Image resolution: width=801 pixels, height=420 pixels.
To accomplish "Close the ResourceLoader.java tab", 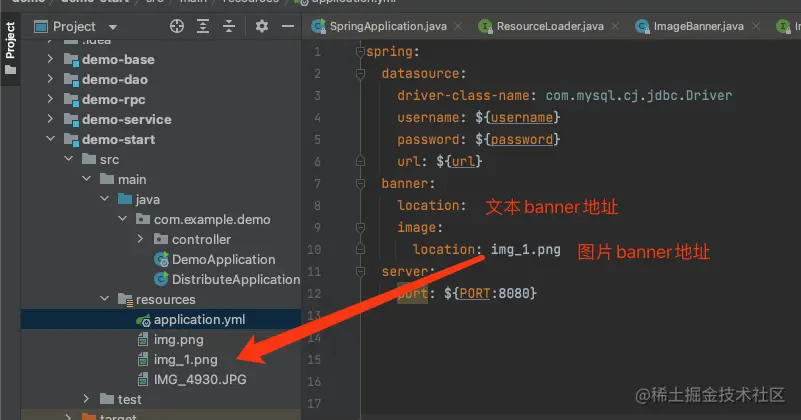I will pyautogui.click(x=615, y=26).
